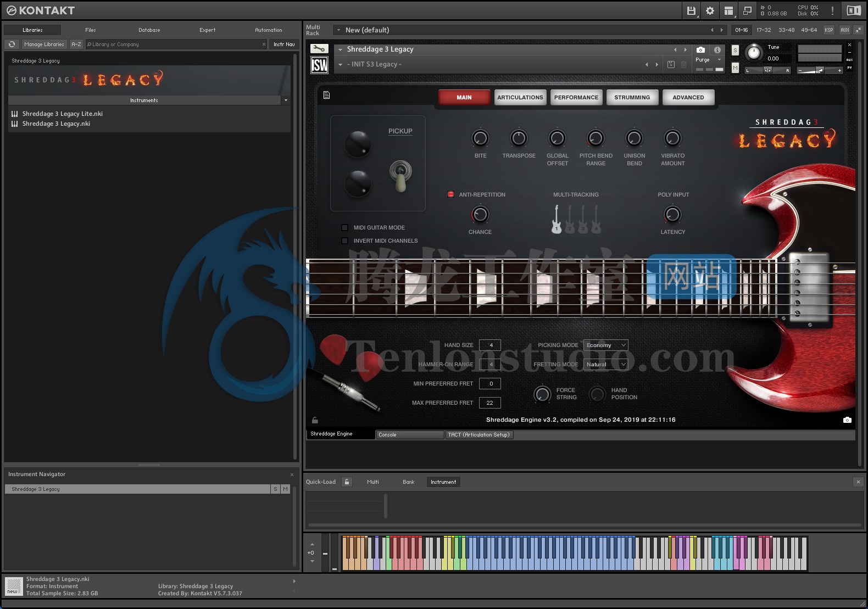Open the workspace layout menu icon
This screenshot has width=868, height=609.
pos(728,10)
